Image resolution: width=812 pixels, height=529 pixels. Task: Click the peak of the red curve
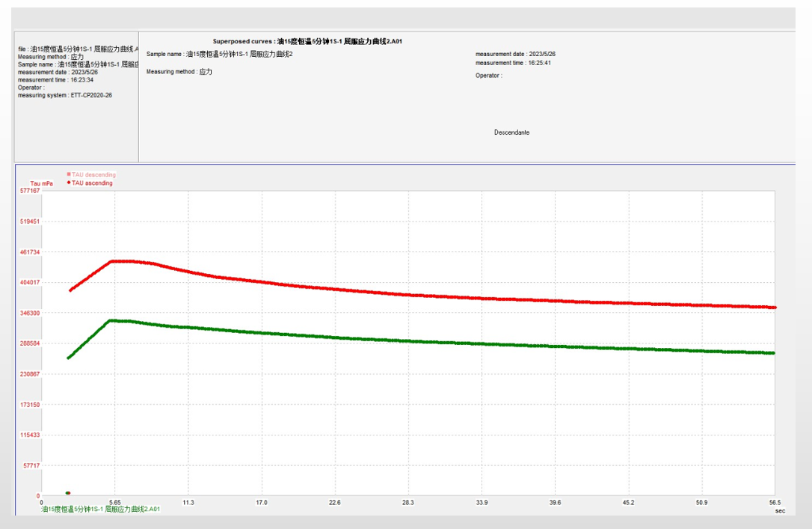point(120,261)
